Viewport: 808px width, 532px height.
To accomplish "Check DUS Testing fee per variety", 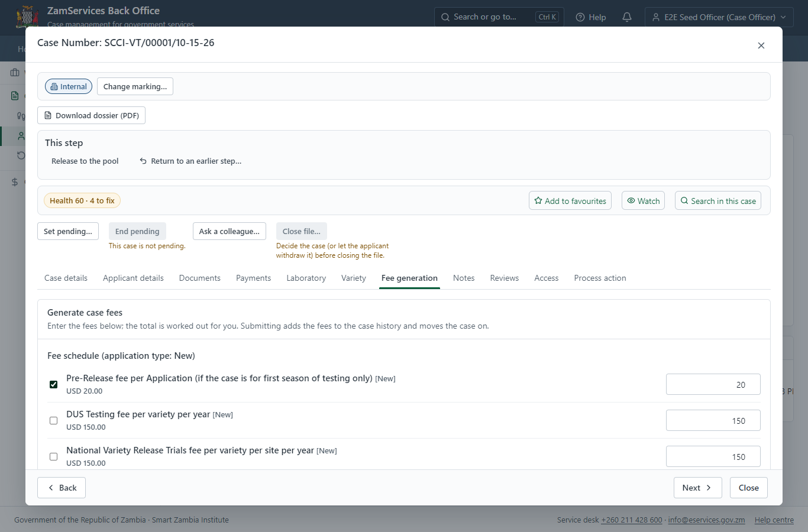I will pyautogui.click(x=54, y=420).
